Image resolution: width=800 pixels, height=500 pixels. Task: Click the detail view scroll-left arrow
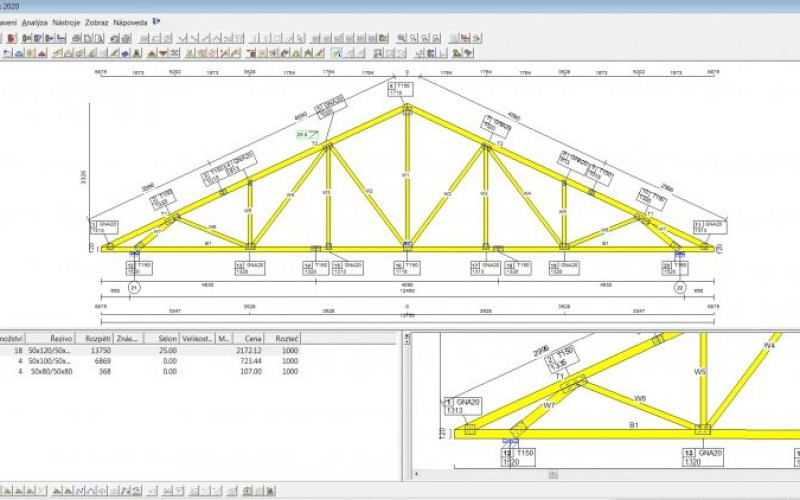pyautogui.click(x=417, y=474)
